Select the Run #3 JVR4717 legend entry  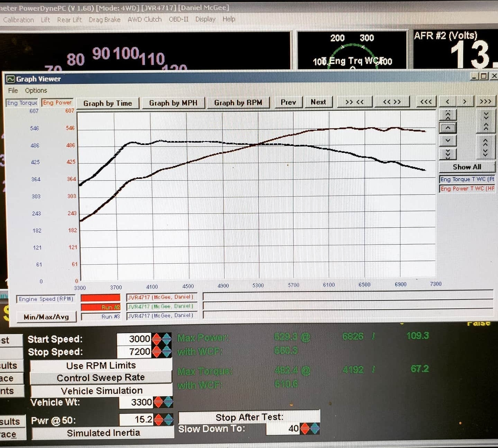[x=161, y=315]
